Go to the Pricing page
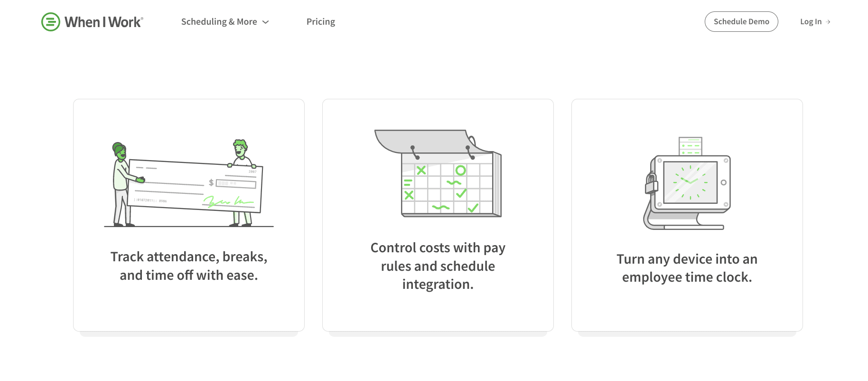The width and height of the screenshot is (868, 381). pyautogui.click(x=320, y=22)
